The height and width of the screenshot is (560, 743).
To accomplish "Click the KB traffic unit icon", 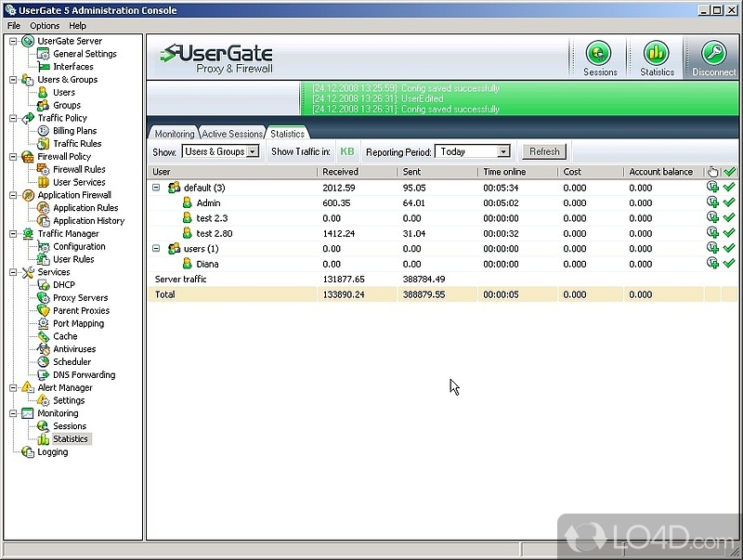I will 346,151.
